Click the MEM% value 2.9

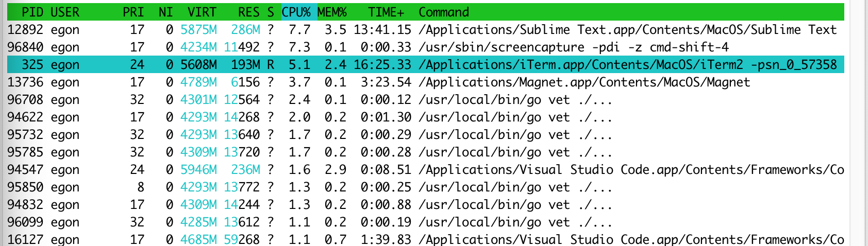pyautogui.click(x=336, y=170)
